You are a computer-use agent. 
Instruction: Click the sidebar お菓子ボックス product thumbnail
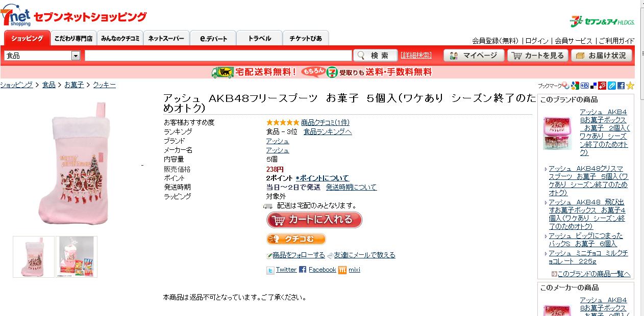pos(557,134)
